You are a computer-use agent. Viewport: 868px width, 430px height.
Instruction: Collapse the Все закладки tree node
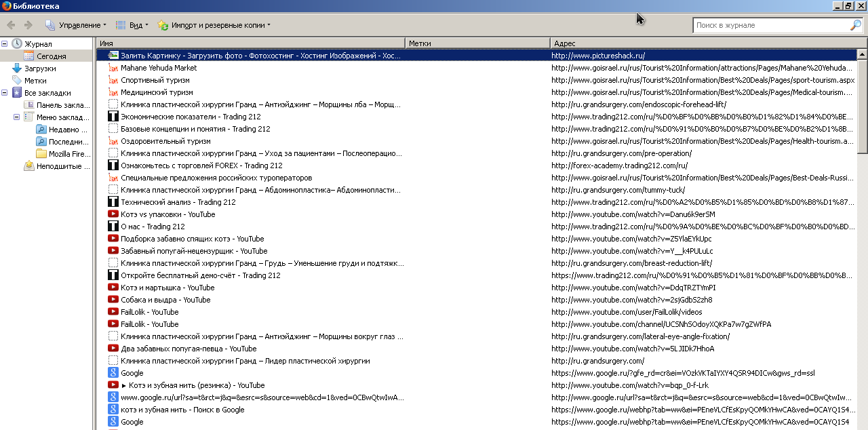pyautogui.click(x=5, y=93)
